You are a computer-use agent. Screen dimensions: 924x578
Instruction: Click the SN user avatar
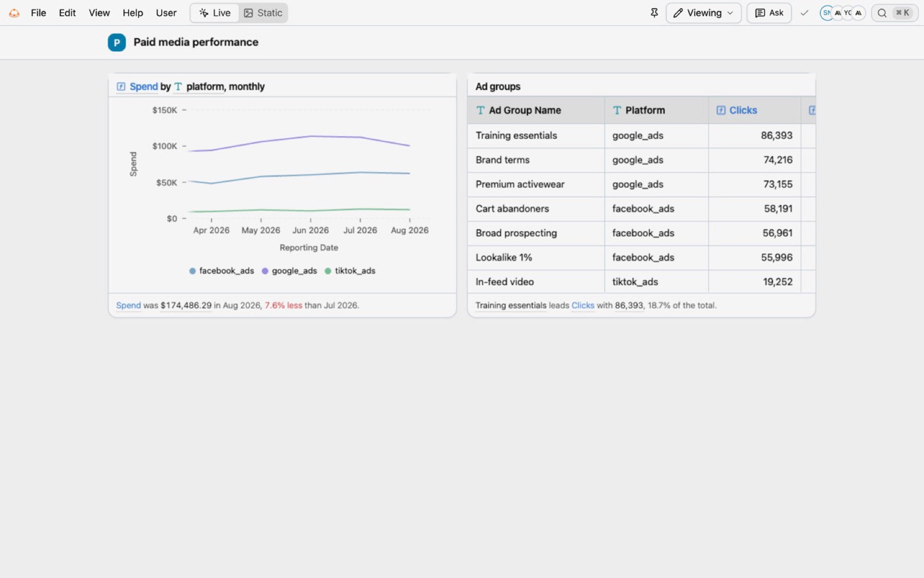click(826, 13)
